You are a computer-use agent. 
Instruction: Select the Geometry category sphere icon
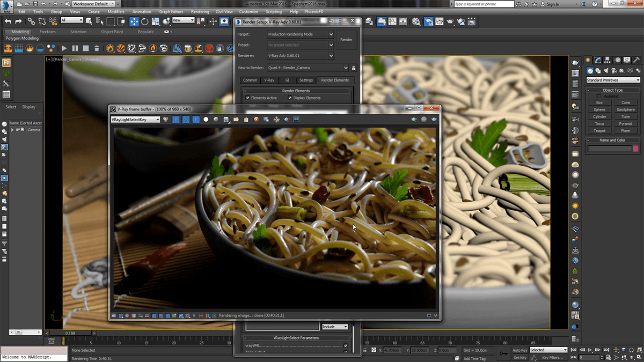tap(590, 70)
